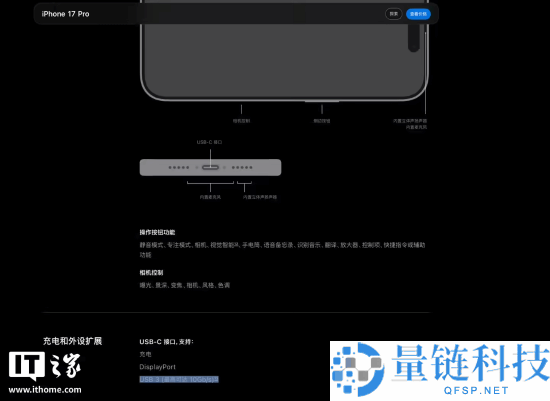Click the 曝光、景深、变焦 camera control list

pyautogui.click(x=185, y=285)
